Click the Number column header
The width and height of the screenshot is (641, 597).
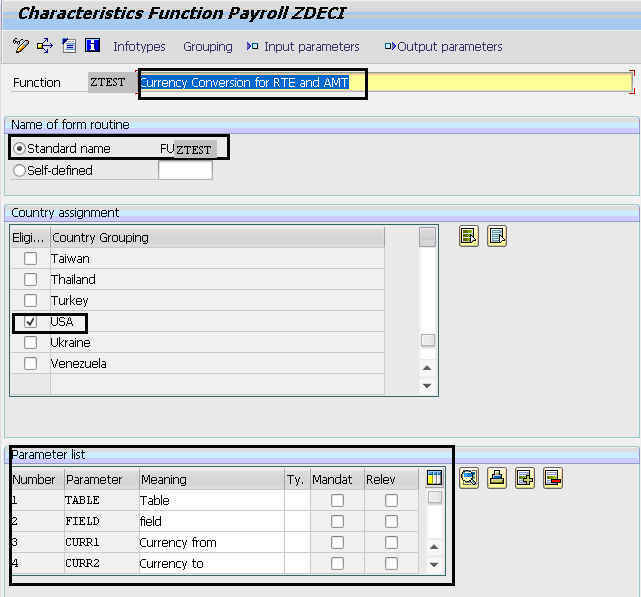[38, 479]
